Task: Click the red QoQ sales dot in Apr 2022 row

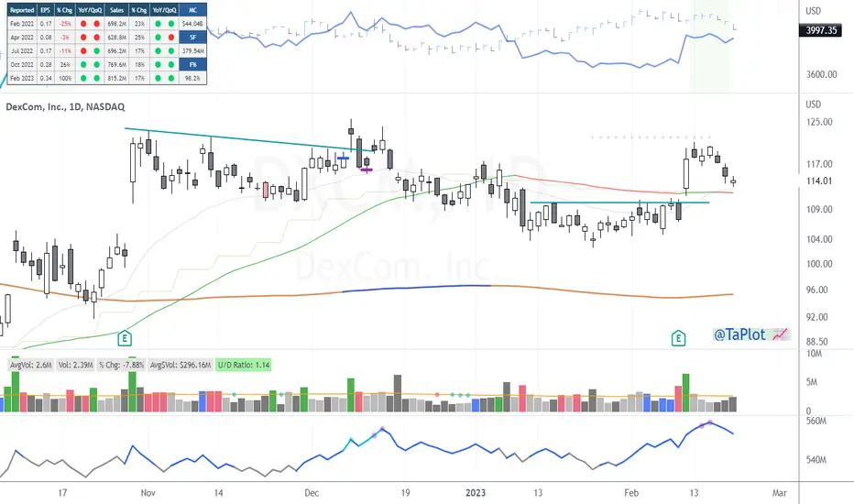Action: click(x=171, y=38)
